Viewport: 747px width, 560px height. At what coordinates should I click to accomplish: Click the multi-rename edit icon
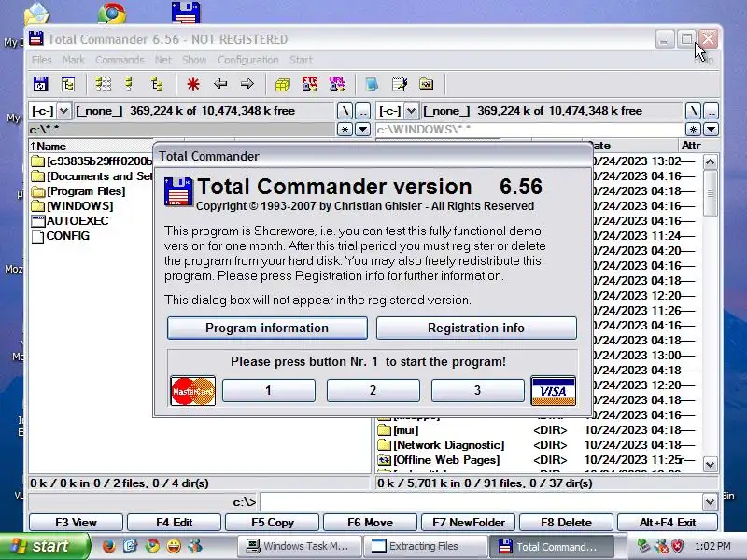(400, 84)
